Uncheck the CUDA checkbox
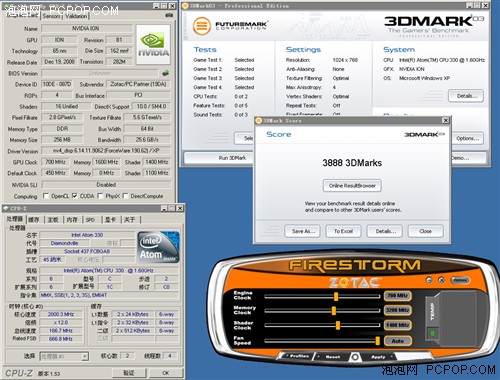The image size is (500, 380). point(75,196)
